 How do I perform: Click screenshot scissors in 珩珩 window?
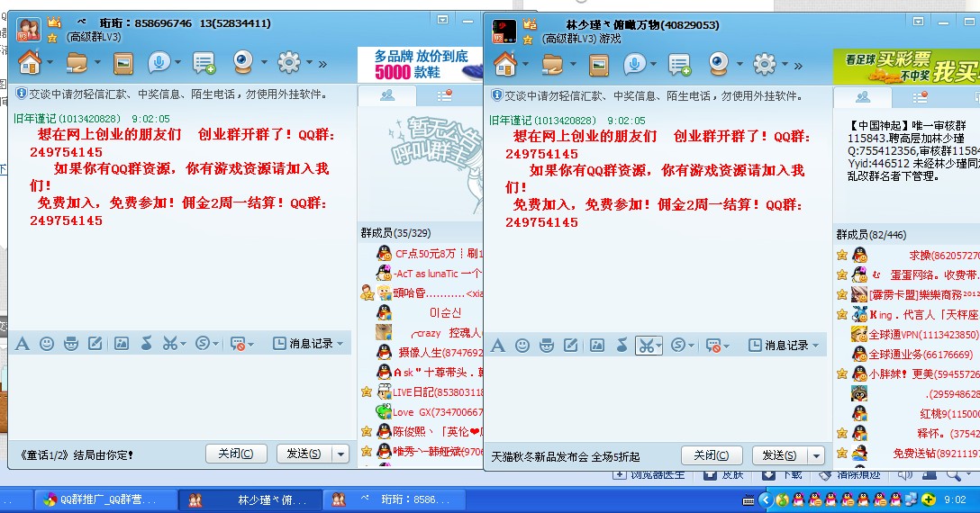169,344
